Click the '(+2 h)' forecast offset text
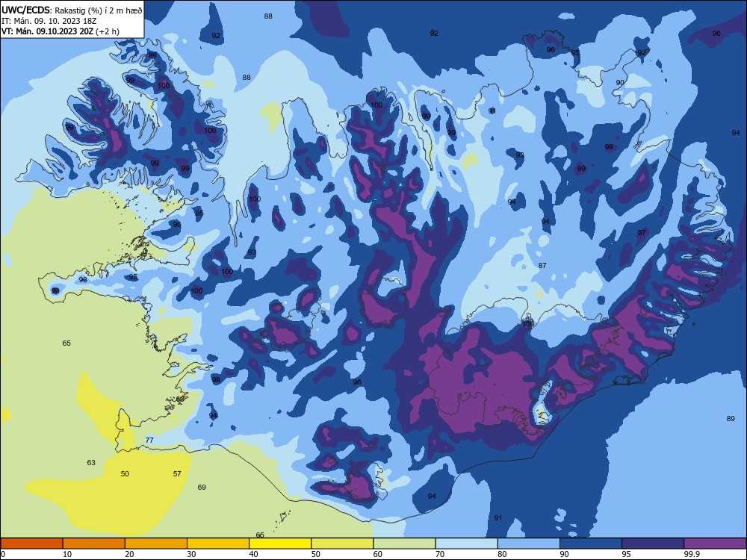Image resolution: width=747 pixels, height=560 pixels. coord(108,31)
